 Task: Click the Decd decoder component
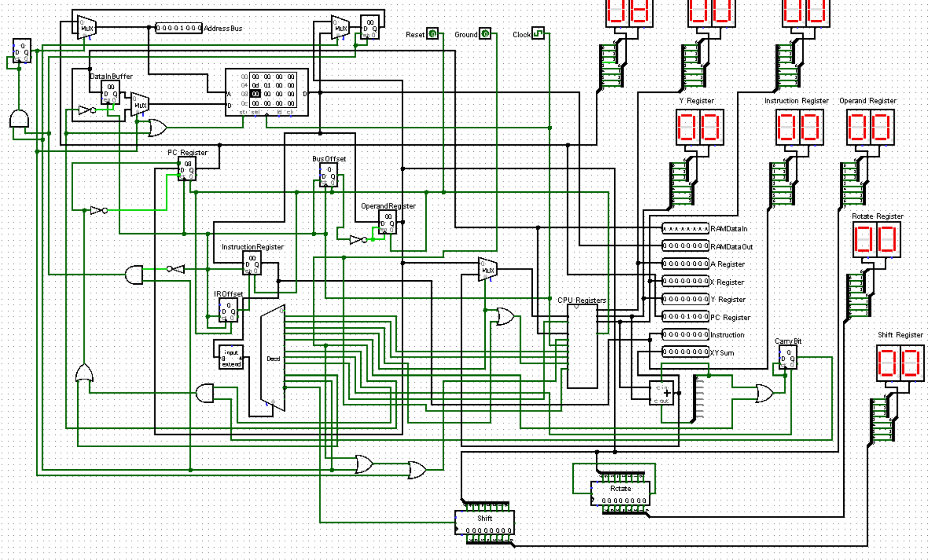point(273,359)
